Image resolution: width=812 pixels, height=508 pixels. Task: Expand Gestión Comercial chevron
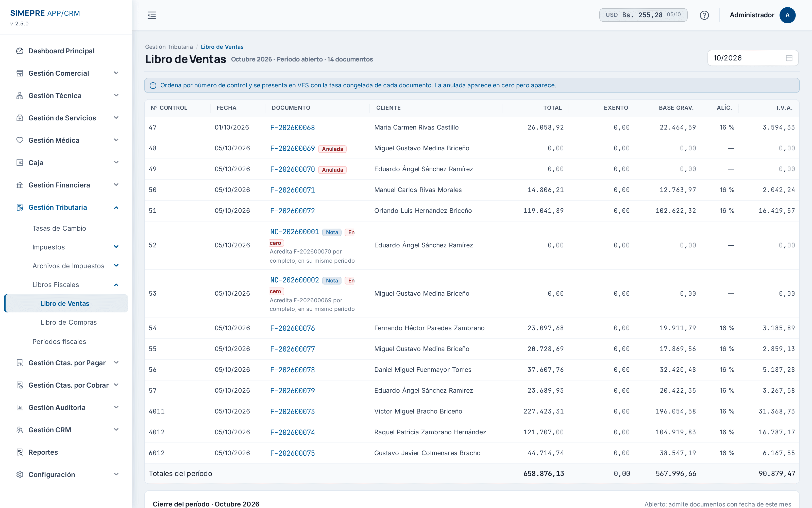[x=116, y=73]
